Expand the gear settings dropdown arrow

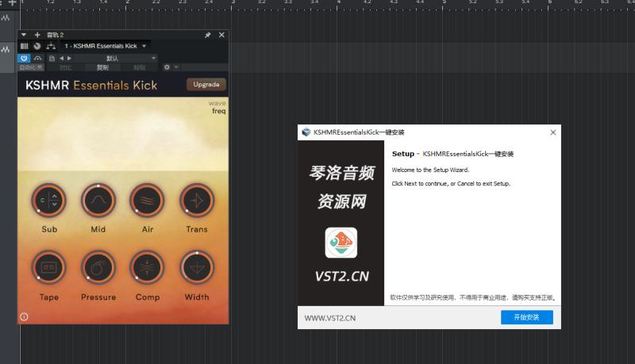tap(176, 67)
